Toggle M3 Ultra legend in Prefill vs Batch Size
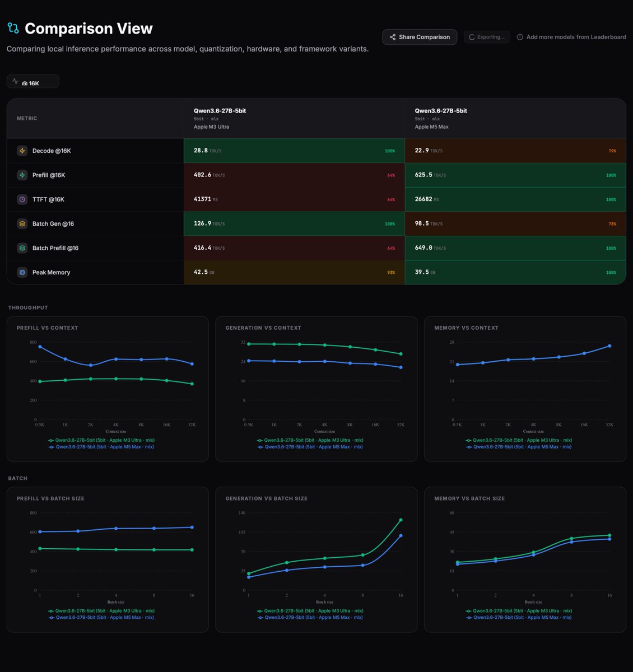Viewport: 633px width, 672px height. 101,611
